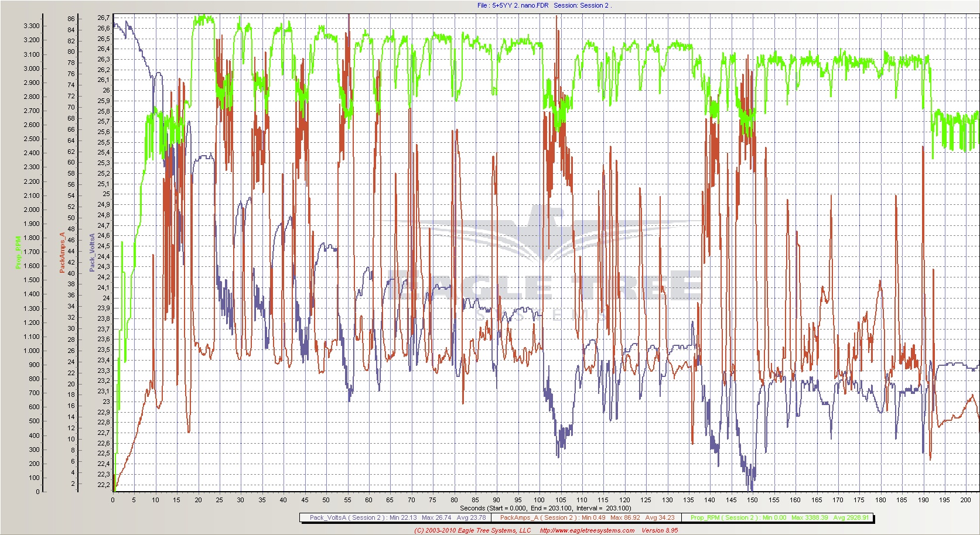The image size is (980, 535).
Task: Click the PackAmps_A legend entry
Action: [x=587, y=517]
